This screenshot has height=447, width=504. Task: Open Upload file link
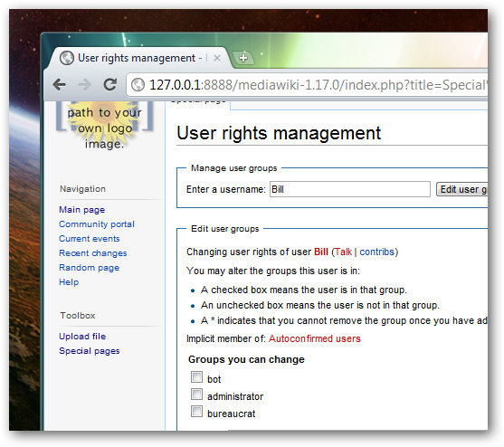82,337
